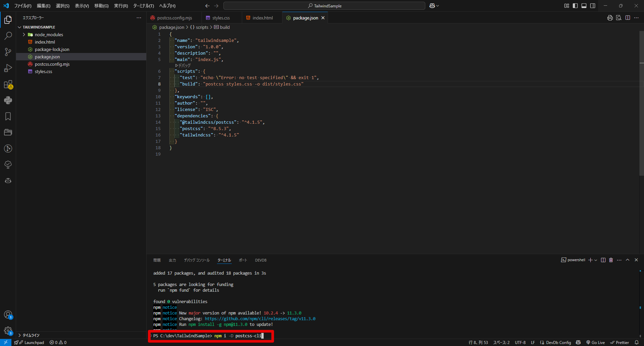Open the Copilot dropdown chevron
Screen dimensions: 644x346
point(438,6)
